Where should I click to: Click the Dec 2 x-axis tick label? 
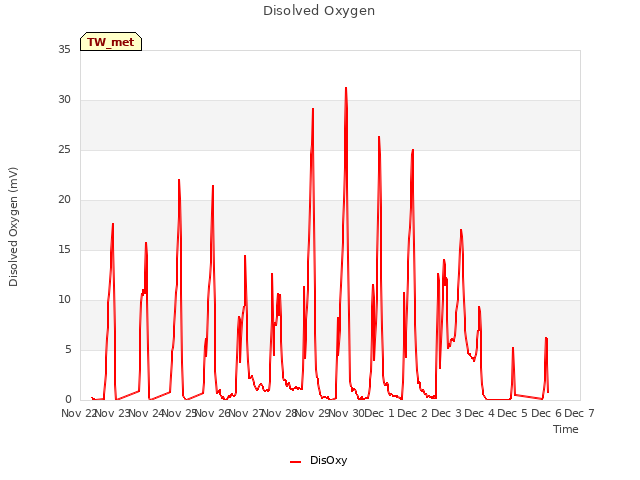(x=413, y=413)
